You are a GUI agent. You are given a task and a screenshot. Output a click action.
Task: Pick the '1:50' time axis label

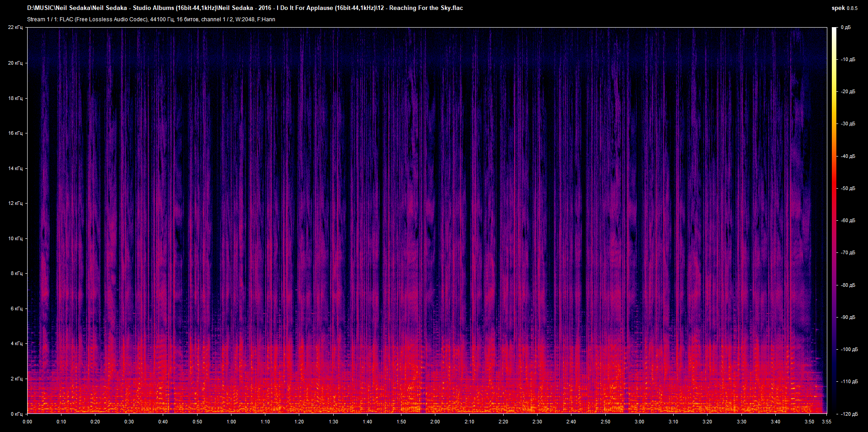[401, 422]
